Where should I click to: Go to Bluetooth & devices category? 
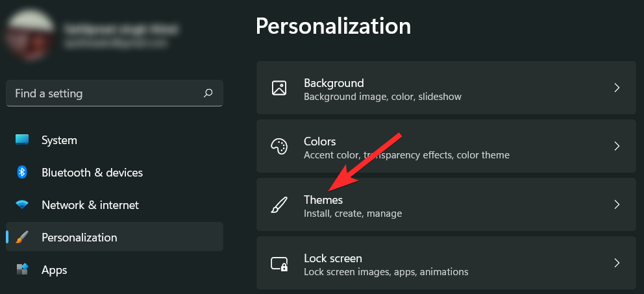(x=92, y=173)
